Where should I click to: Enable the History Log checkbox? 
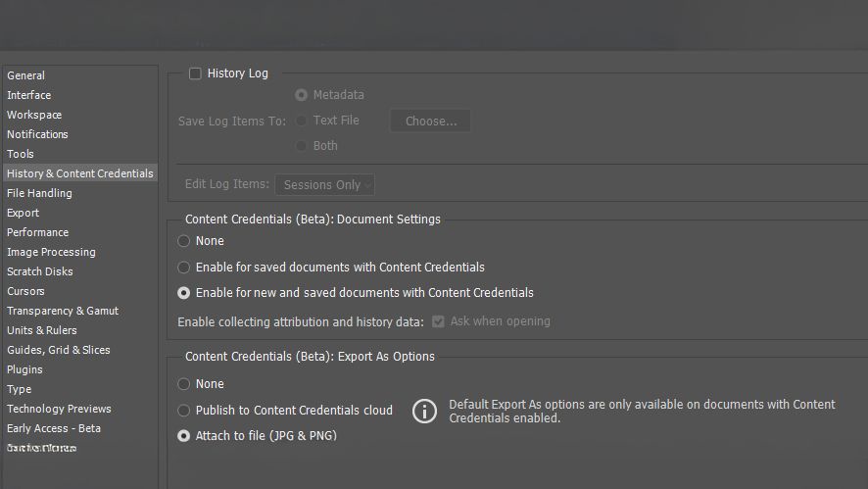(195, 73)
